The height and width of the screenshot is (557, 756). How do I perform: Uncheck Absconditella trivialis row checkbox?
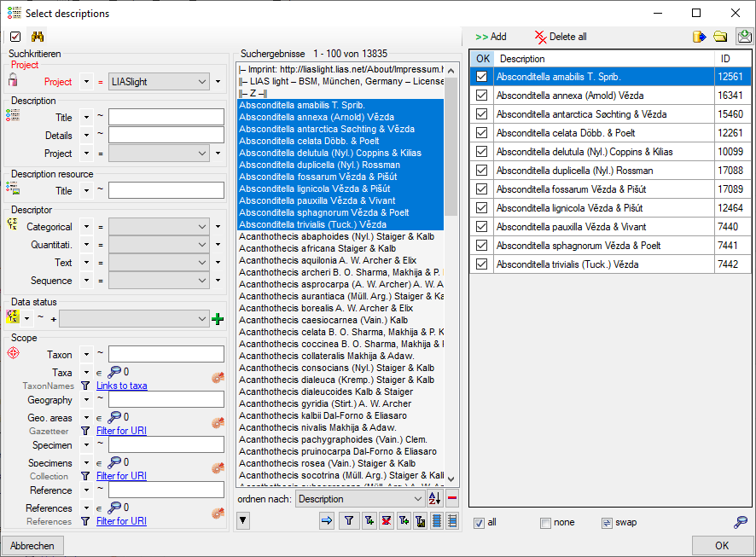(481, 264)
